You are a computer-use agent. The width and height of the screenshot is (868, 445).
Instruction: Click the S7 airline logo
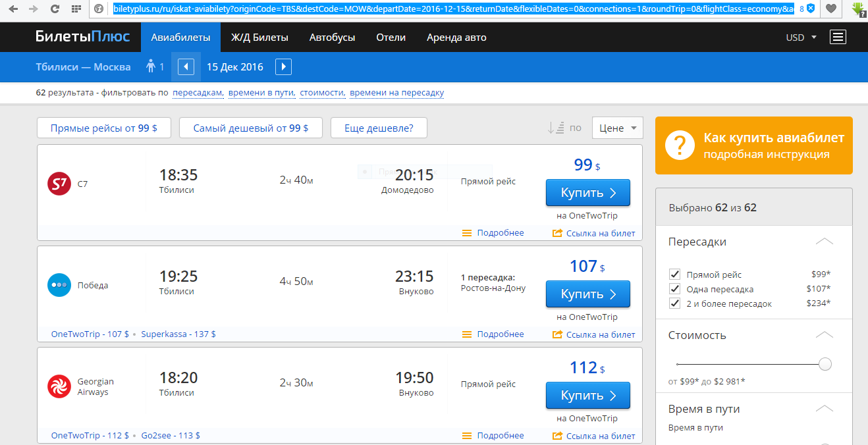coord(59,184)
